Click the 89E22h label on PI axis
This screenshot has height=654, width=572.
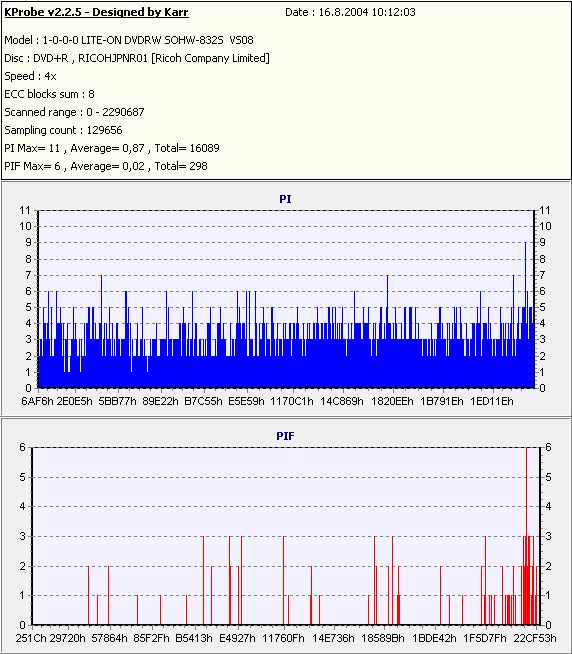click(x=160, y=401)
